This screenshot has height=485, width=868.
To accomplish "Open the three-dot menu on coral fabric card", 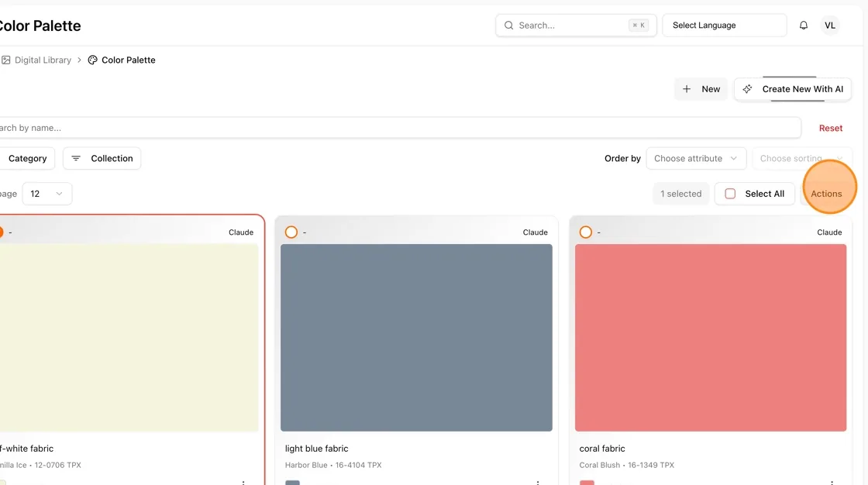I will pos(832,483).
